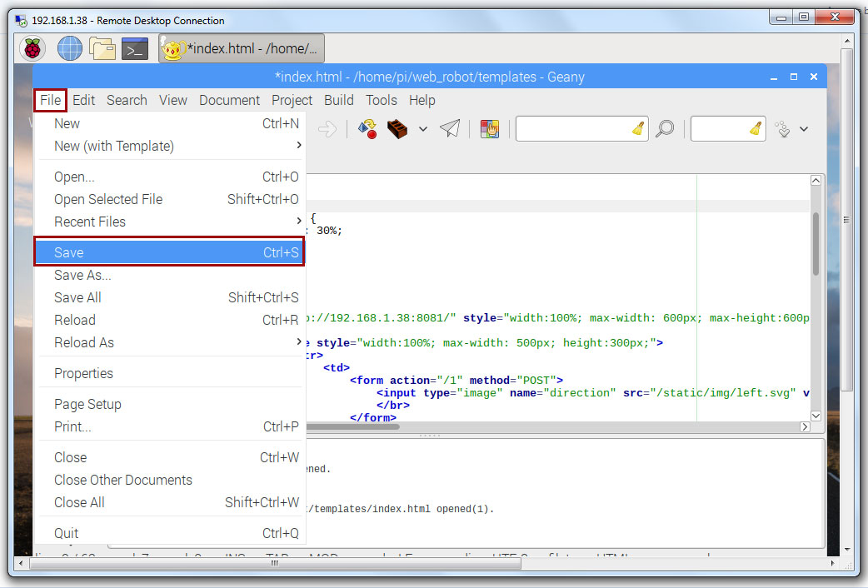The width and height of the screenshot is (868, 588).
Task: Expand the build options dropdown arrow
Action: point(423,129)
